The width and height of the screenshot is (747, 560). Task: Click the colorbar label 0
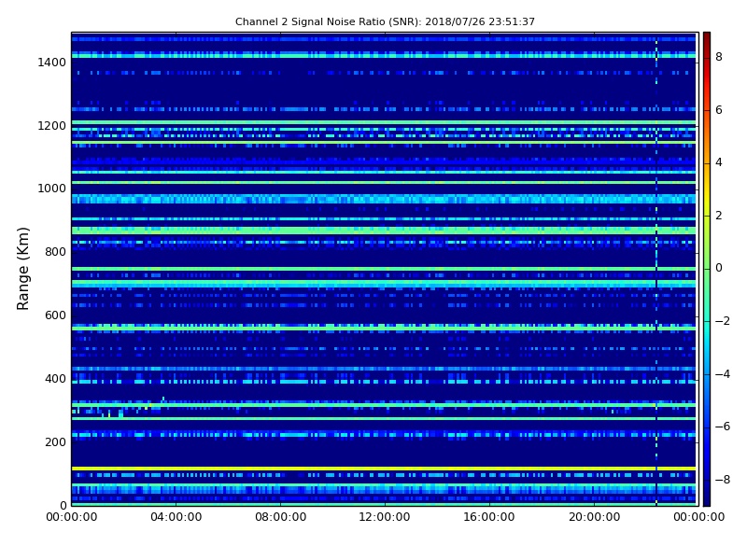coord(719,268)
